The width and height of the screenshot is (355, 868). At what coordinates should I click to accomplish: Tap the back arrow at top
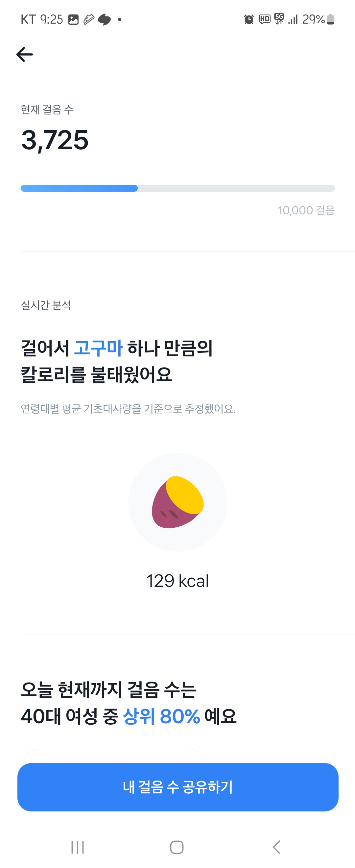pyautogui.click(x=25, y=55)
